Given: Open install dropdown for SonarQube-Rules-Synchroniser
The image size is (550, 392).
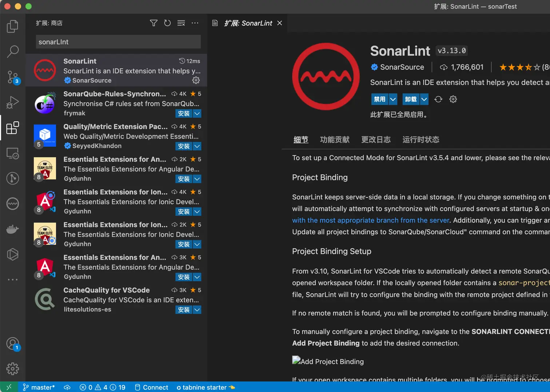Looking at the screenshot, I should pyautogui.click(x=197, y=114).
